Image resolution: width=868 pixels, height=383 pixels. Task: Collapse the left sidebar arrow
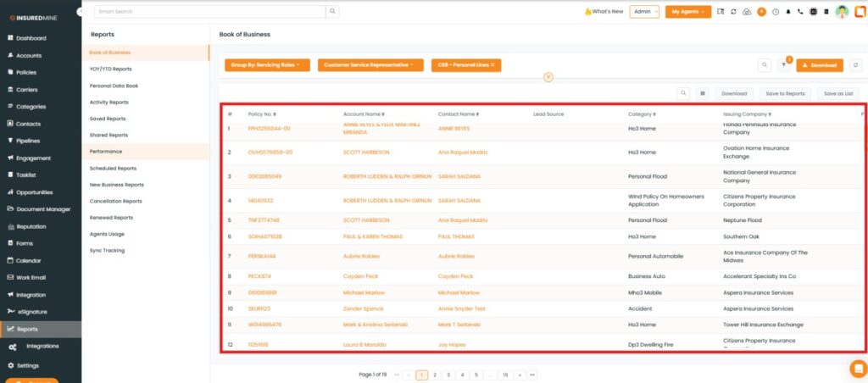(80, 12)
